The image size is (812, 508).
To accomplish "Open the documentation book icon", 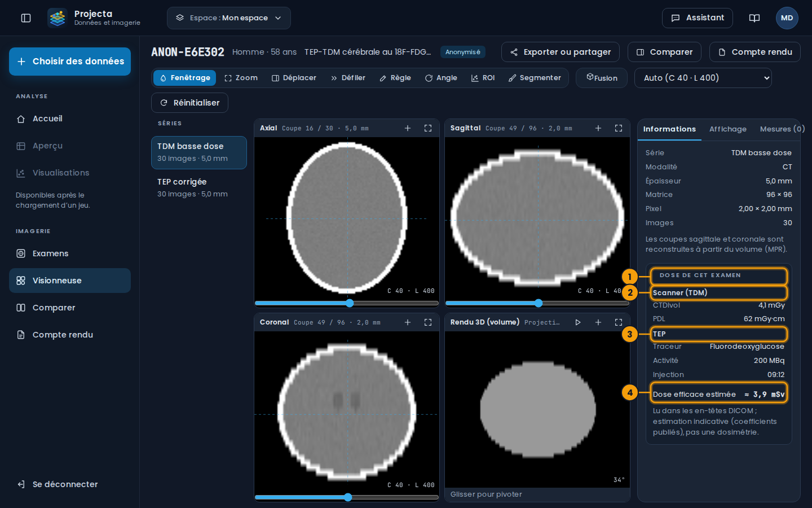I will [x=754, y=18].
